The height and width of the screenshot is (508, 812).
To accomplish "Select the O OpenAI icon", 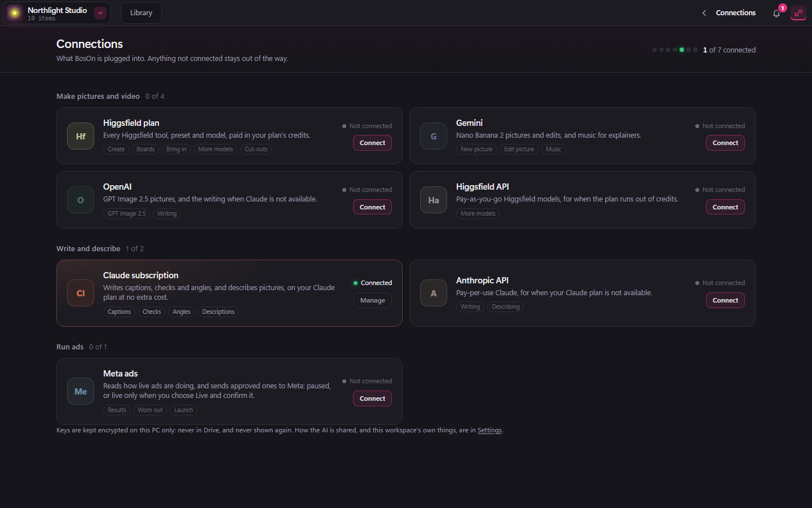I will point(81,200).
